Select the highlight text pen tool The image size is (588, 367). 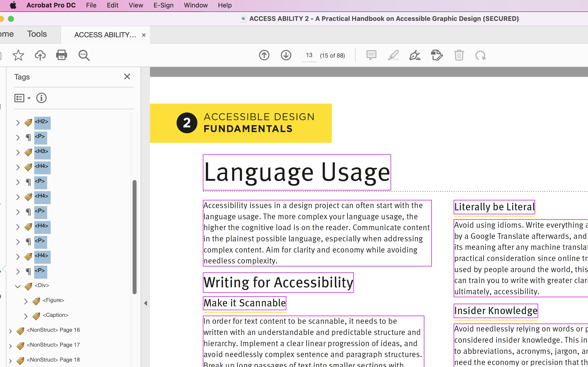(393, 55)
